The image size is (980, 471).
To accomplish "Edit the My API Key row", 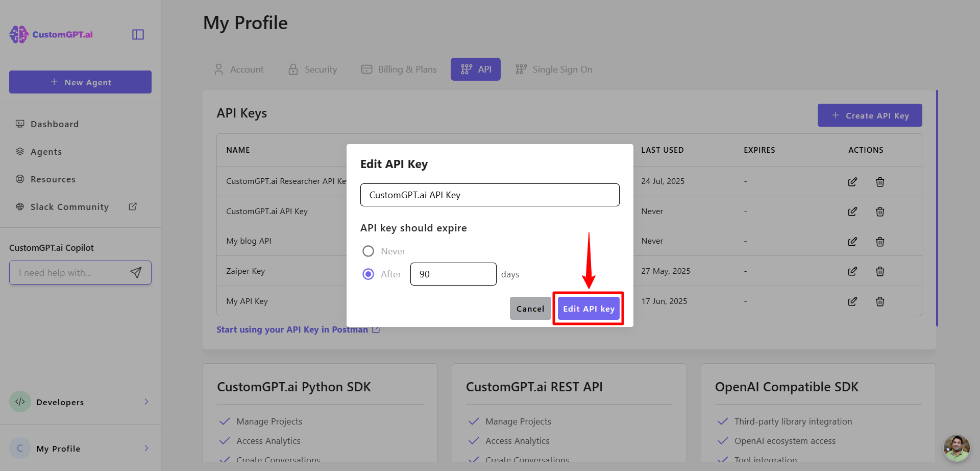I will point(852,301).
